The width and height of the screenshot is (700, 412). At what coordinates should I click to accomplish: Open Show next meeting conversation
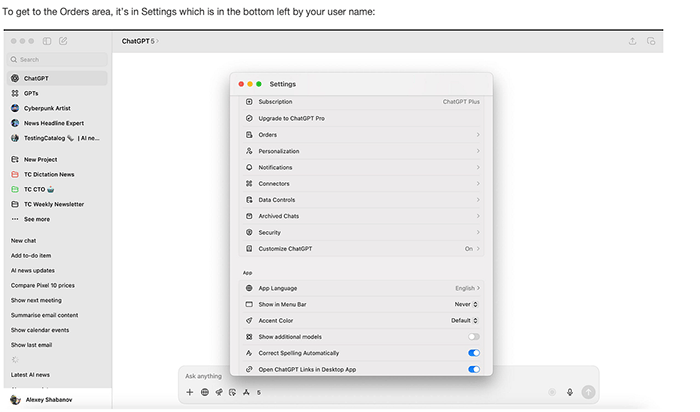36,300
